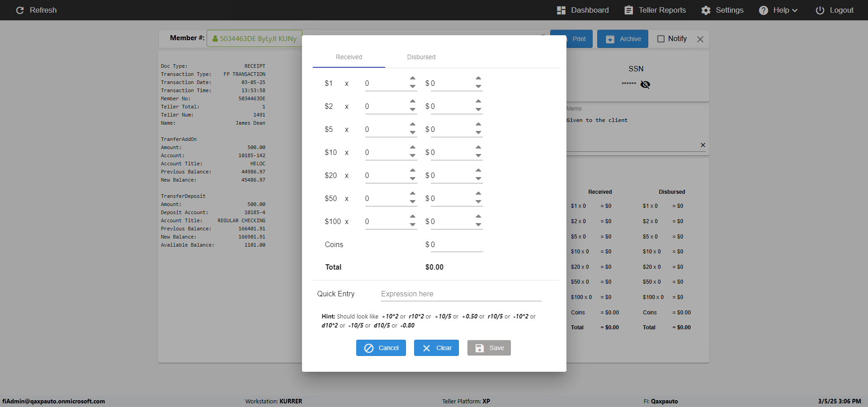Click the Clear button
This screenshot has width=868, height=407.
[436, 348]
